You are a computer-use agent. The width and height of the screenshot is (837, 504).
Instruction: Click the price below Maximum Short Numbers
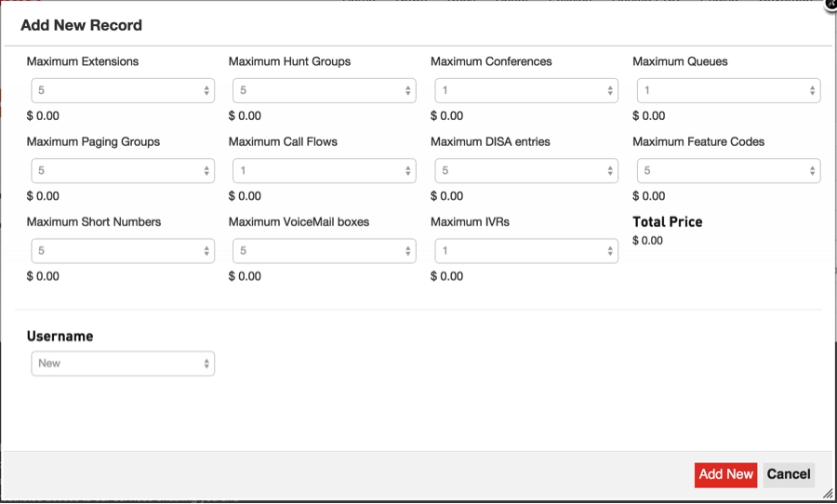pyautogui.click(x=43, y=276)
